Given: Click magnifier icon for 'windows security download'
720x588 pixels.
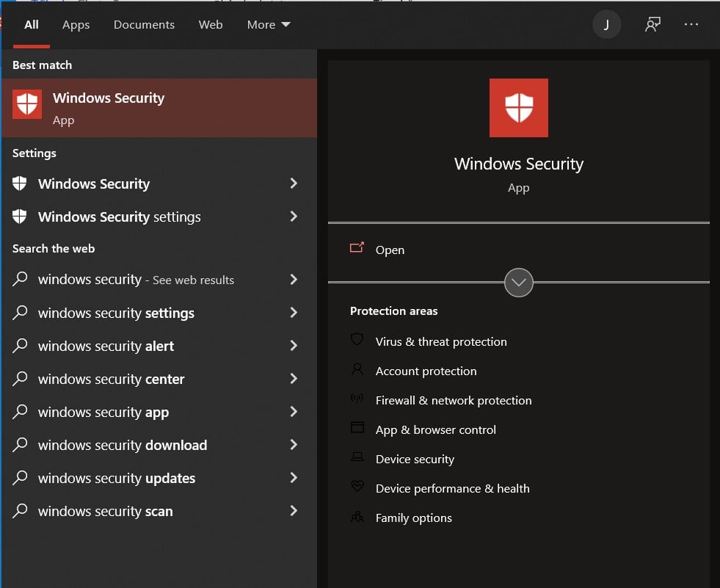Looking at the screenshot, I should pos(20,445).
